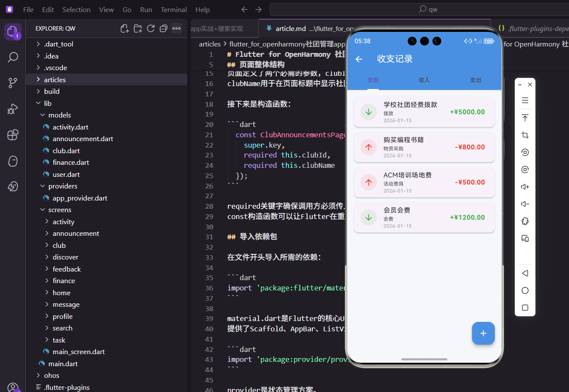Image resolution: width=569 pixels, height=392 pixels.
Task: Expand the discover folder under screens
Action: [x=65, y=257]
